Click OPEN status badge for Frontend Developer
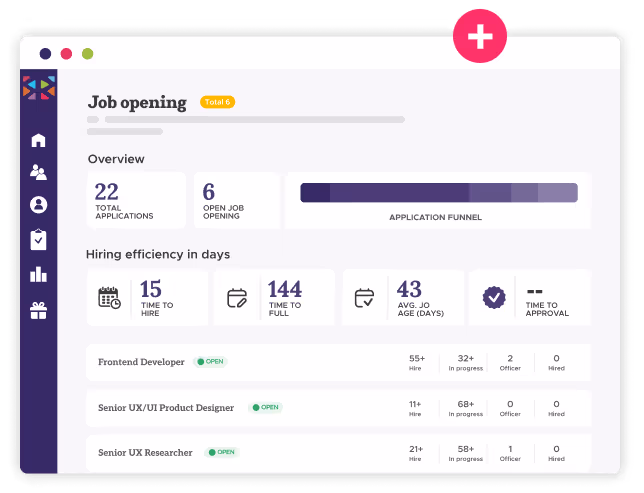Viewport: 644px width, 493px height. [210, 362]
